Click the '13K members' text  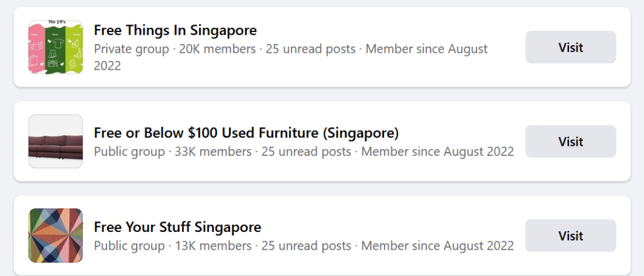[x=213, y=246]
